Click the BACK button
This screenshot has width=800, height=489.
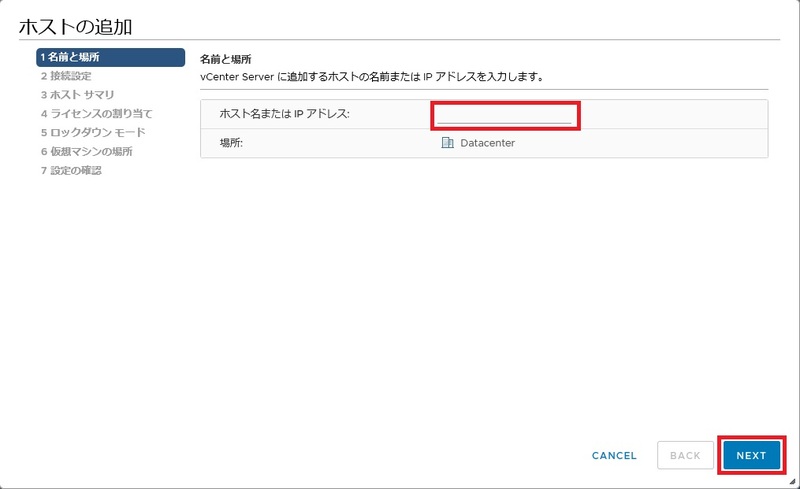pos(685,456)
